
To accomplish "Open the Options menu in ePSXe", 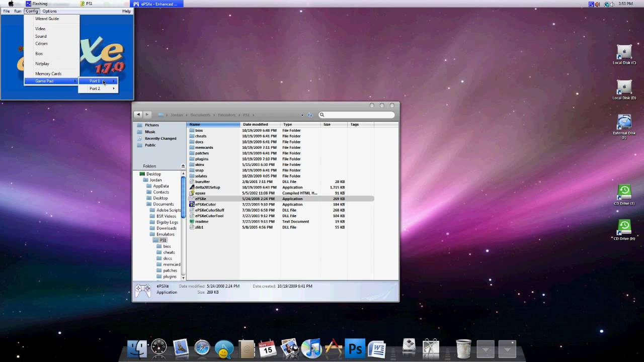I will (49, 11).
